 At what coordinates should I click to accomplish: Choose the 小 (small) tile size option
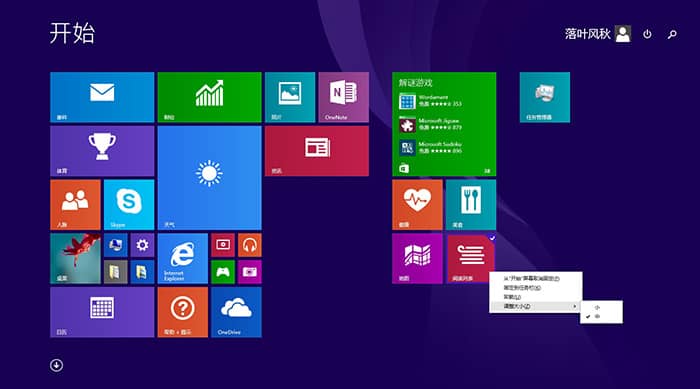601,307
